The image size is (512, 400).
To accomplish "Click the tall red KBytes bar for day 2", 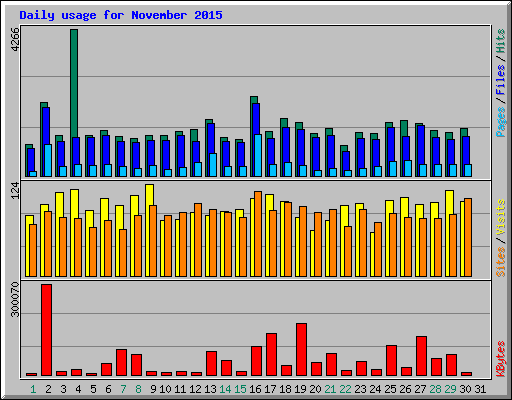I will (x=46, y=330).
